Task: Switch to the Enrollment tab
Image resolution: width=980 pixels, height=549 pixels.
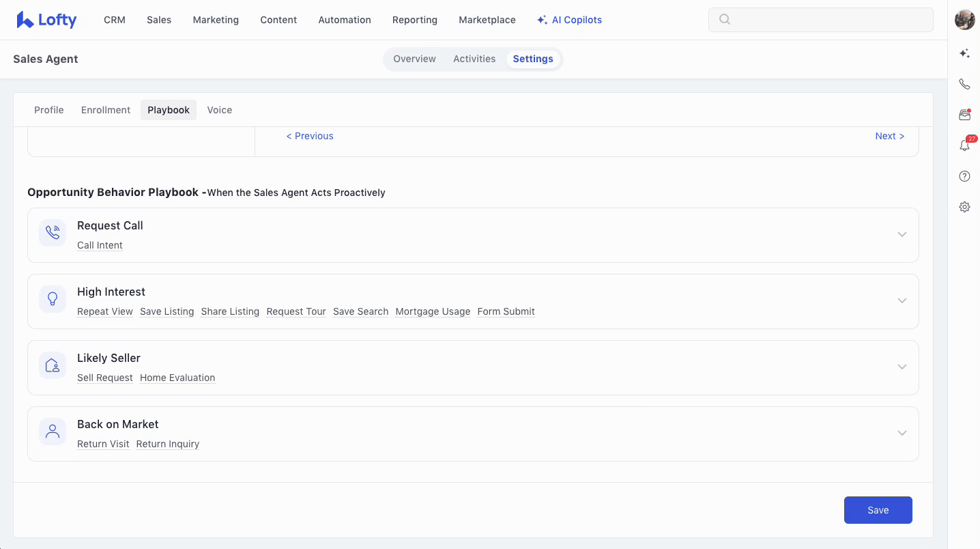Action: [x=106, y=110]
